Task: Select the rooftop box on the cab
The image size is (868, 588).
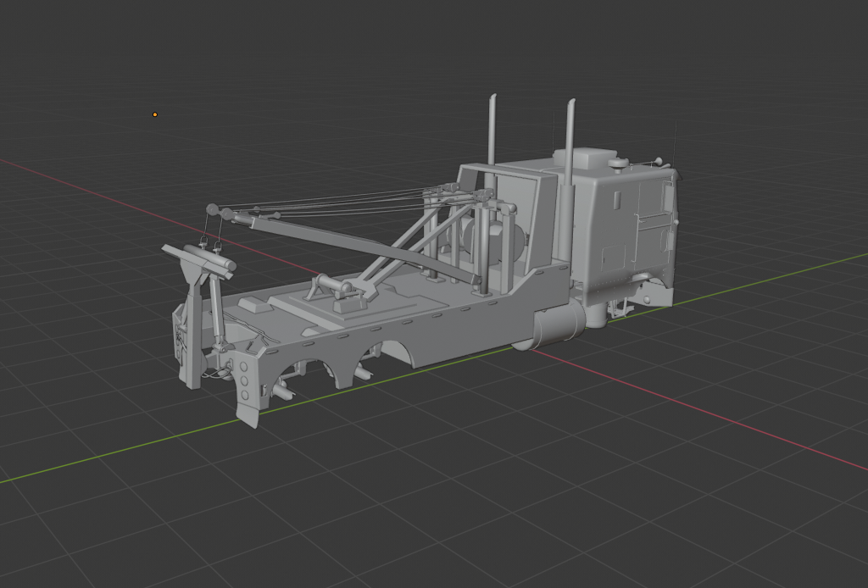Action: tap(585, 158)
